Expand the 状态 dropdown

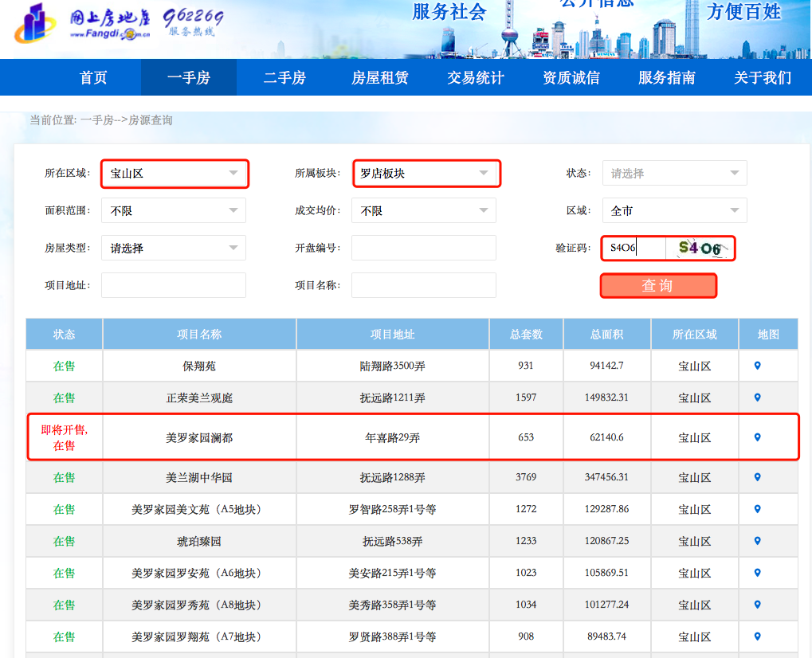click(673, 172)
